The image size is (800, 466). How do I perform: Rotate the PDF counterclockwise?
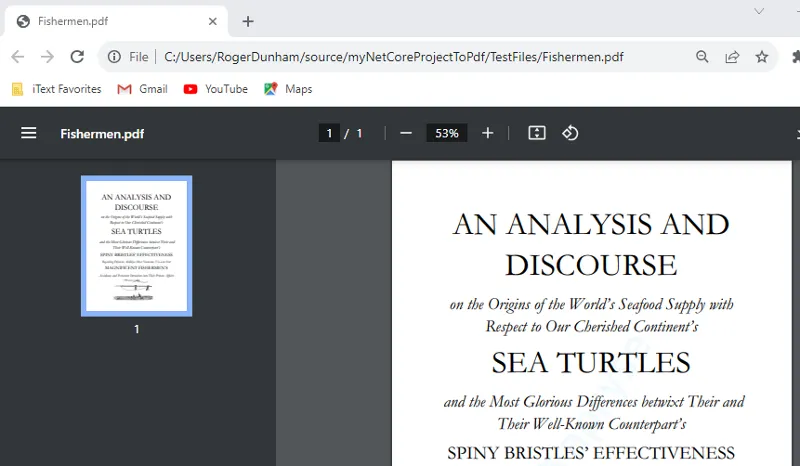click(570, 133)
